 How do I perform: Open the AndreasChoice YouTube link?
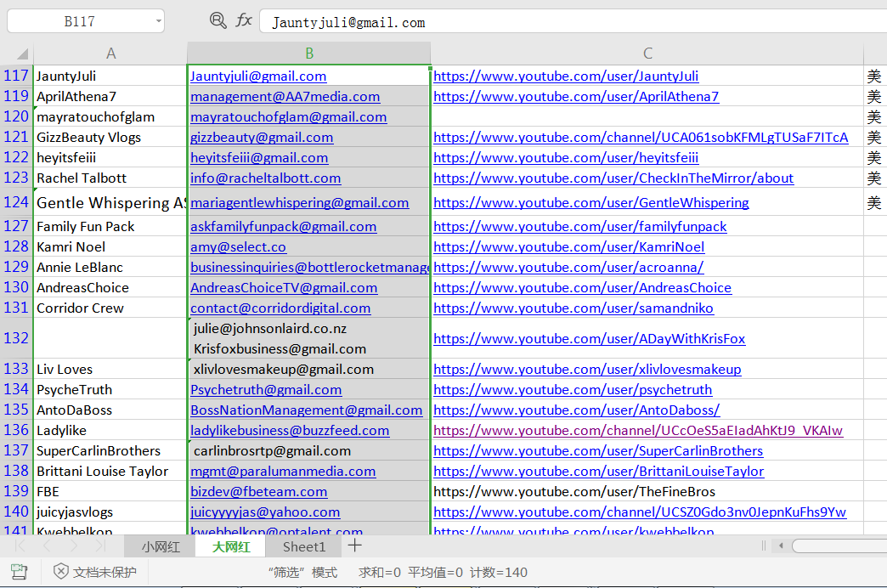(582, 287)
